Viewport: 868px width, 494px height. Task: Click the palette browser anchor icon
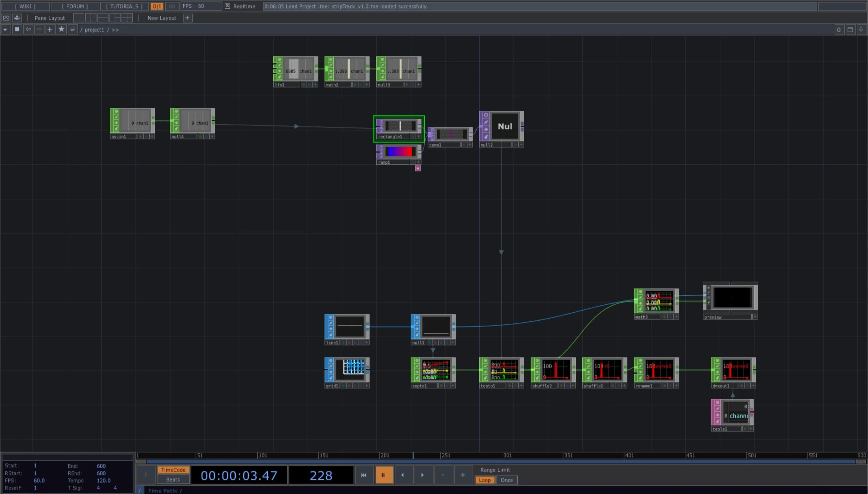pyautogui.click(x=17, y=18)
